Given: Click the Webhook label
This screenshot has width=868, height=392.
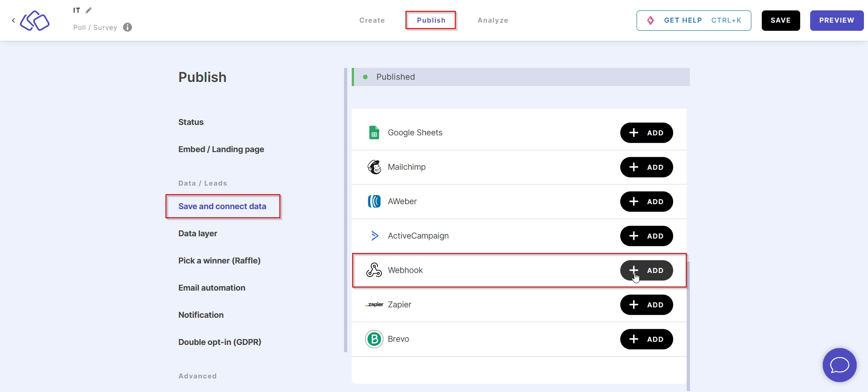Looking at the screenshot, I should [405, 270].
